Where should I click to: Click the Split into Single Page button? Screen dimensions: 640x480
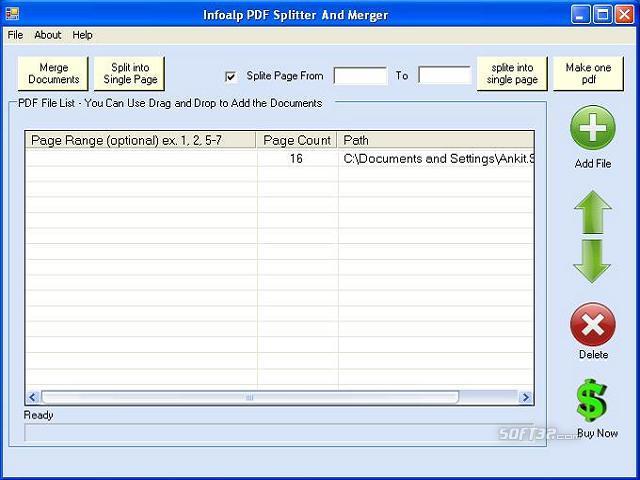130,73
